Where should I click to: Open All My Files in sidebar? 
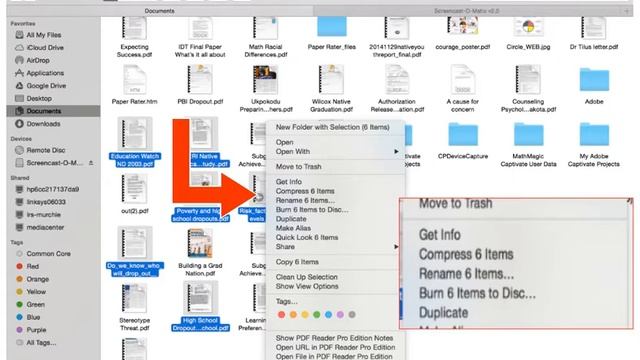coord(44,35)
